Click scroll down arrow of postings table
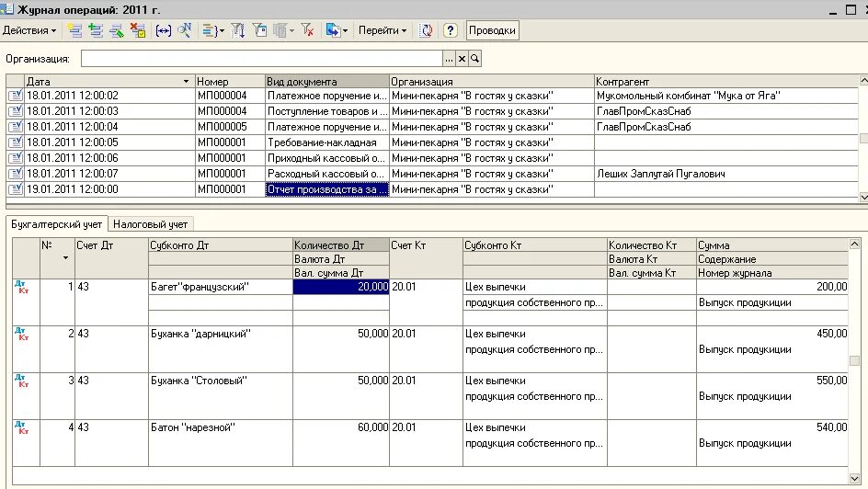868x489 pixels. (854, 478)
